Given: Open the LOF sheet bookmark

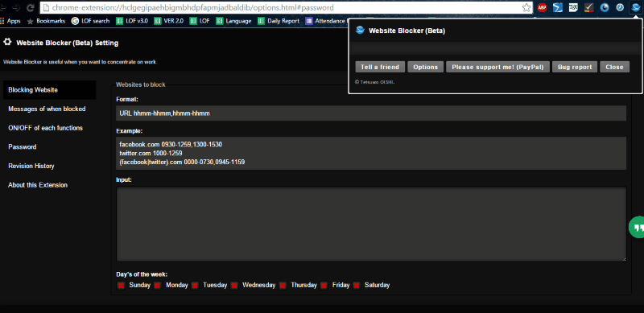Looking at the screenshot, I should tap(200, 21).
